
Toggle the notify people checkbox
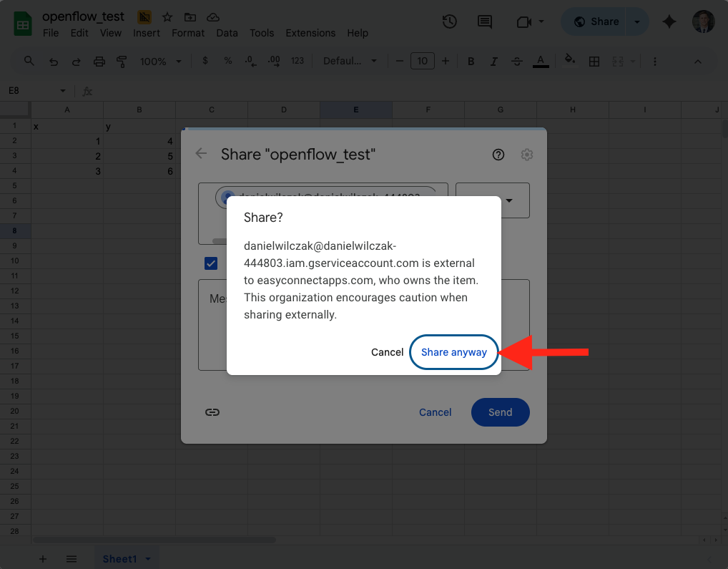tap(211, 263)
